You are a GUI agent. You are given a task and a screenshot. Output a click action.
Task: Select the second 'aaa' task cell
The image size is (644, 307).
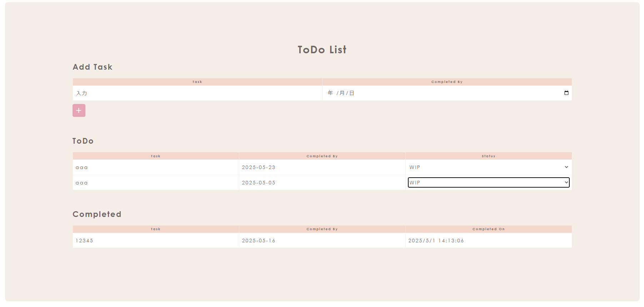coord(156,183)
